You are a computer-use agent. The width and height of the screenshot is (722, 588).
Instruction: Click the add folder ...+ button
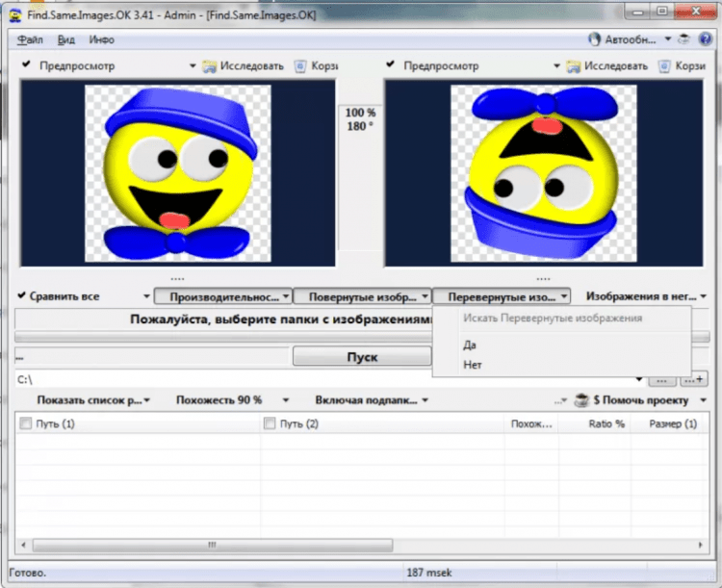coord(694,380)
